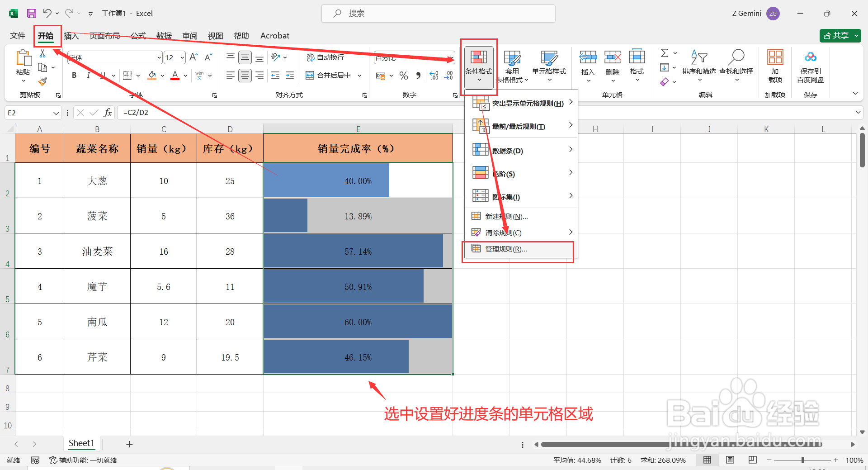
Task: Switch to the 插入 ribbon tab
Action: [71, 36]
